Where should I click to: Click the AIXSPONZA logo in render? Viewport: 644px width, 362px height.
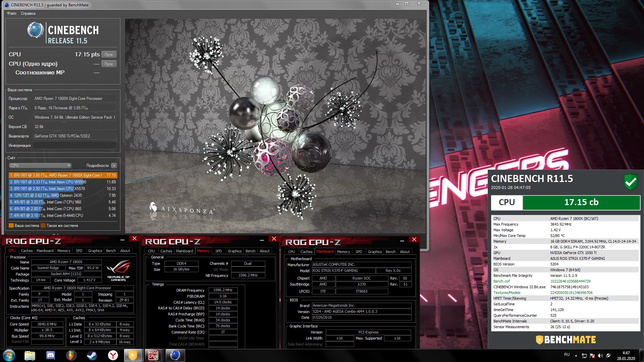click(x=182, y=208)
